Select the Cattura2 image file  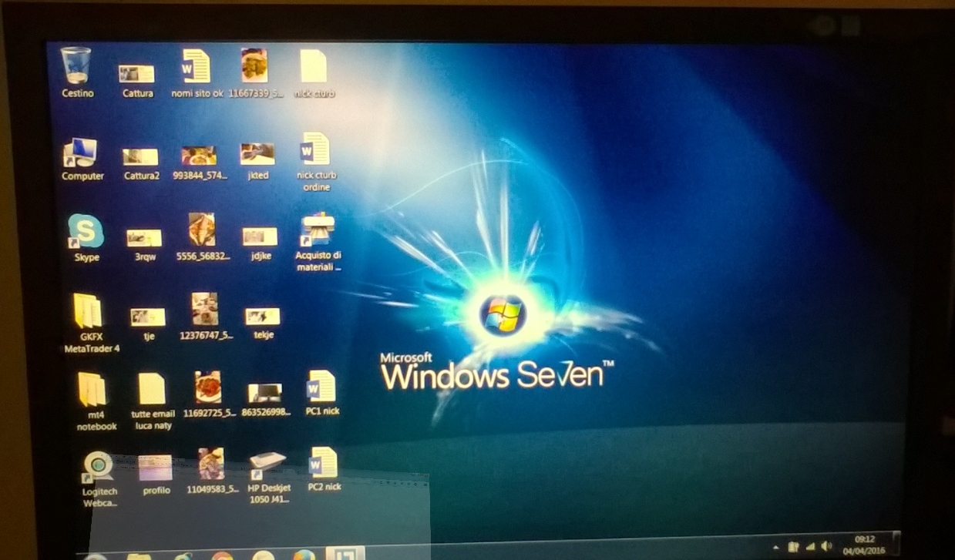pyautogui.click(x=141, y=157)
